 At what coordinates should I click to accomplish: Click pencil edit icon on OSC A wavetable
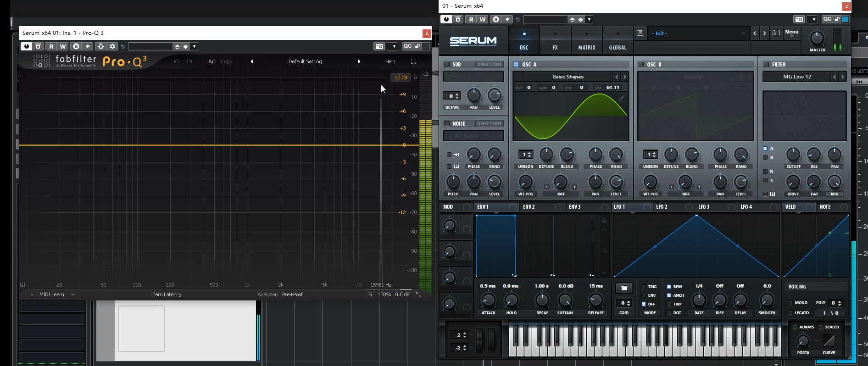pyautogui.click(x=622, y=98)
